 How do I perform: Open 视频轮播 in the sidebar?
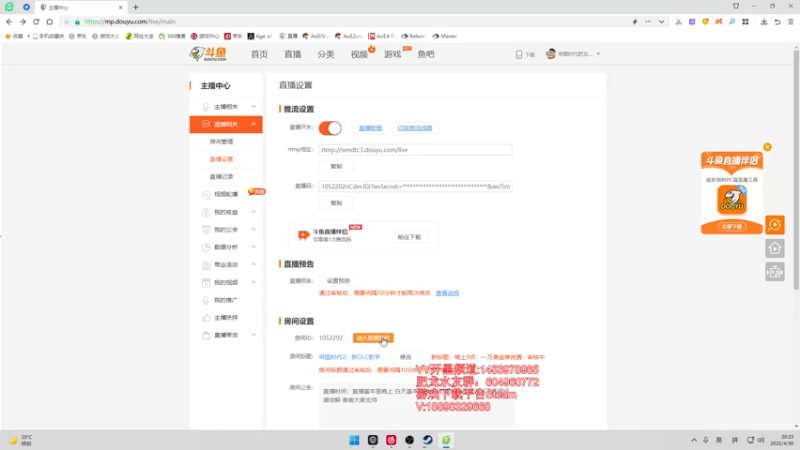coord(226,194)
